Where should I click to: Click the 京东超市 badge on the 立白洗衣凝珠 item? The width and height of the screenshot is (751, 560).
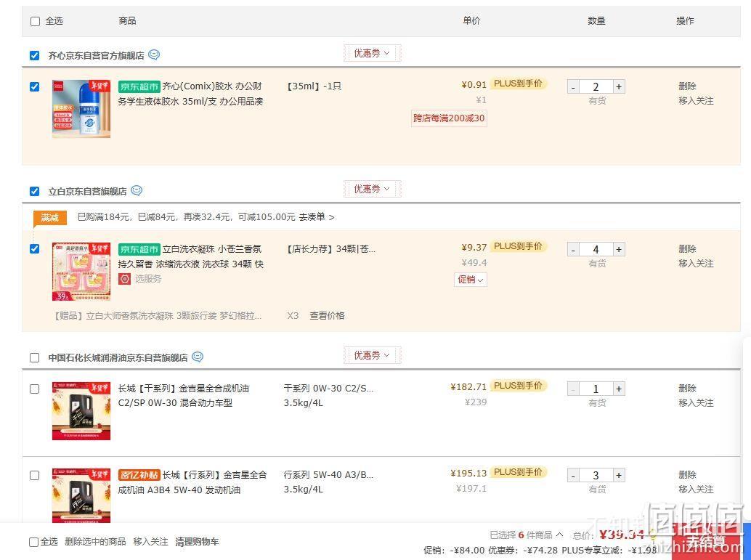click(139, 249)
